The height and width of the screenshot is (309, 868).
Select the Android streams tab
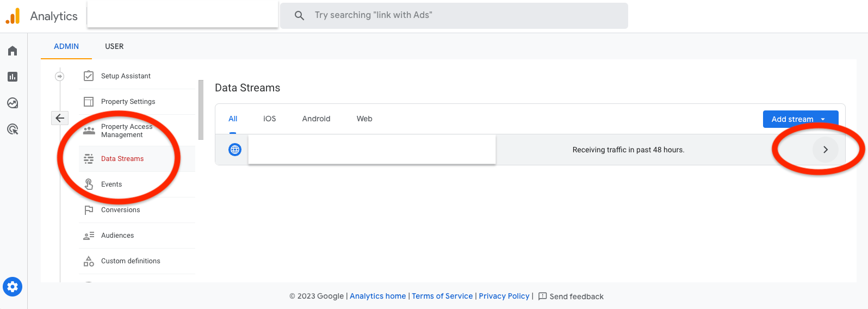pos(317,119)
